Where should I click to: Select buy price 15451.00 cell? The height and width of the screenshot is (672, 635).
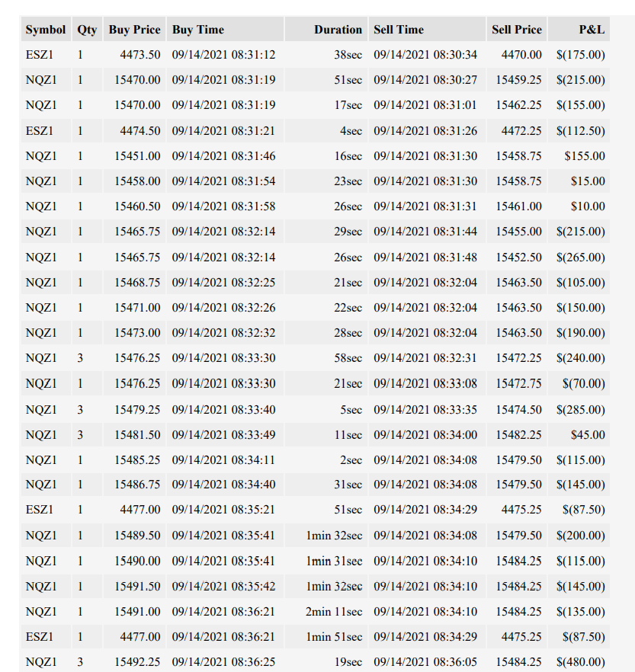tap(134, 155)
